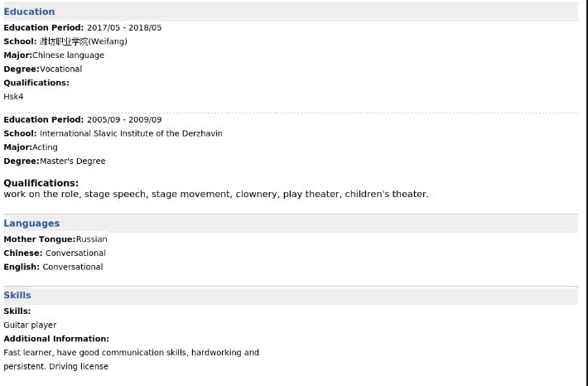Click the Additional Information label
Viewport: 588px width, 386px height.
pyautogui.click(x=56, y=339)
